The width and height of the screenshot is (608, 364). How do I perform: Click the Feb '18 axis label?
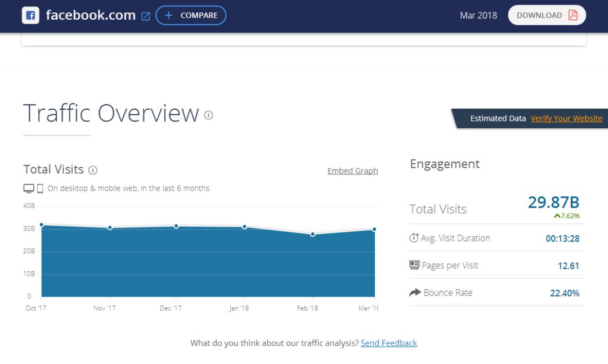(x=307, y=308)
